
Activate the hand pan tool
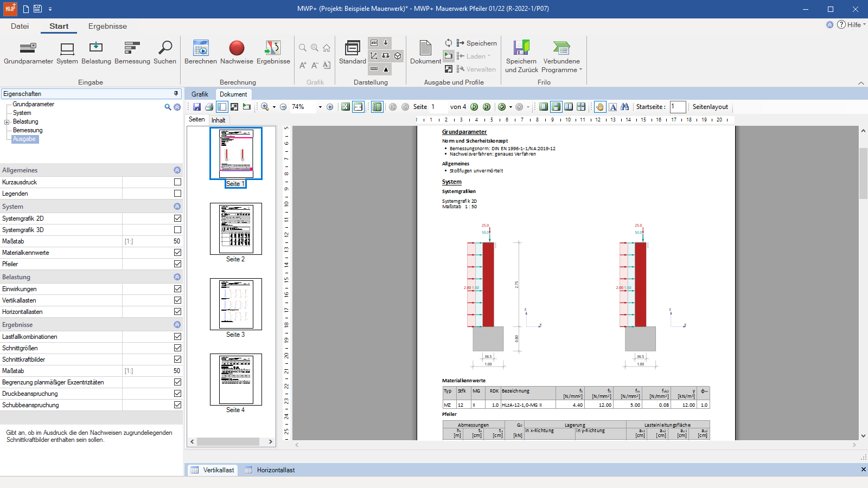[600, 107]
